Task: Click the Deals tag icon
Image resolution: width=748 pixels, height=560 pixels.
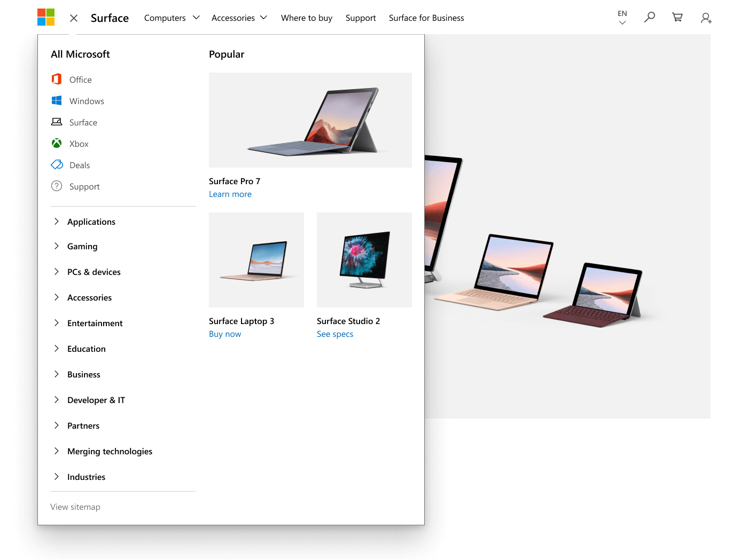Action: click(57, 164)
